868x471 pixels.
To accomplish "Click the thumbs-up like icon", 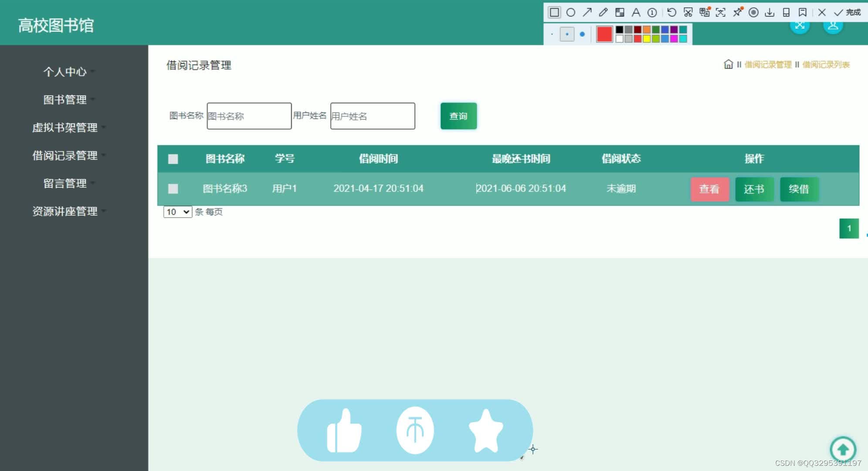I will click(344, 431).
